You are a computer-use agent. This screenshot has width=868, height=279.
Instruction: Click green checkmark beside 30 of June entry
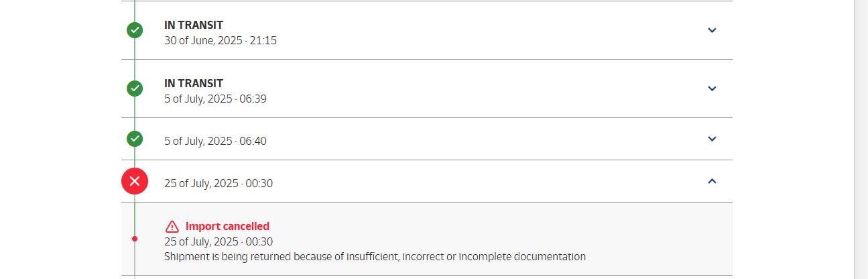pos(135,30)
